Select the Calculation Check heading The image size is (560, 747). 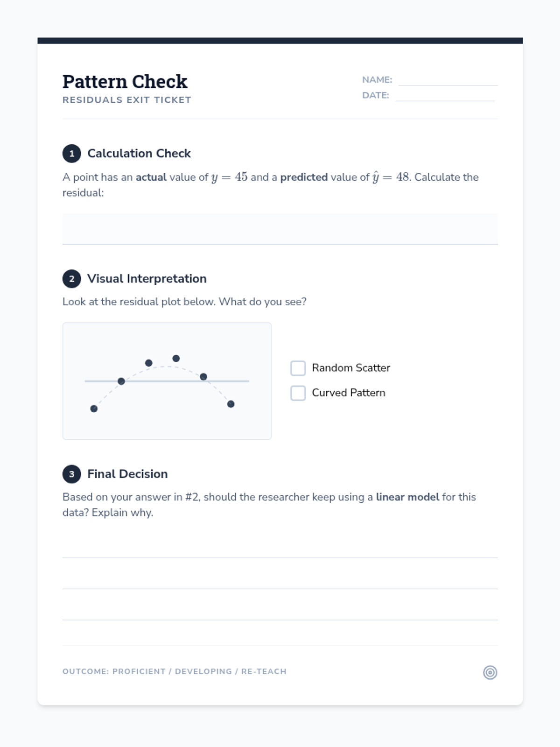pyautogui.click(x=139, y=154)
